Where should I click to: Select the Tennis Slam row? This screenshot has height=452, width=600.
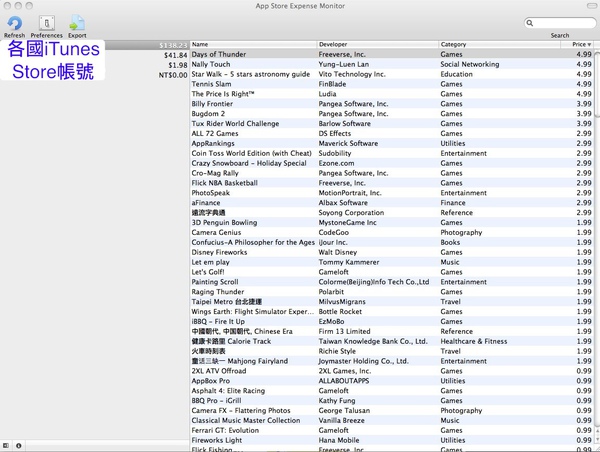point(391,84)
